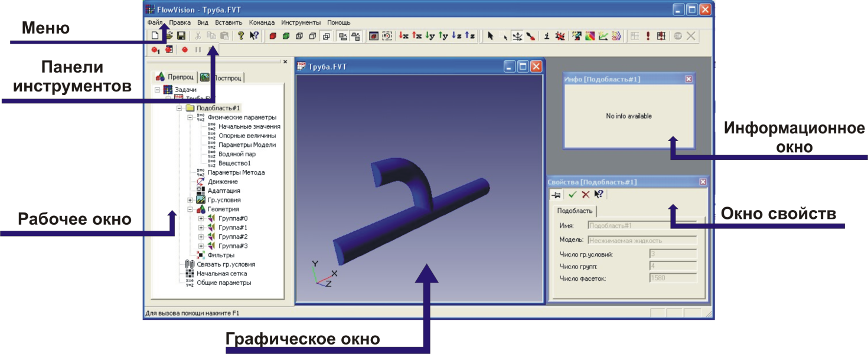Click the green up-arrow Y axis view icon
The image size is (868, 354).
click(x=443, y=36)
